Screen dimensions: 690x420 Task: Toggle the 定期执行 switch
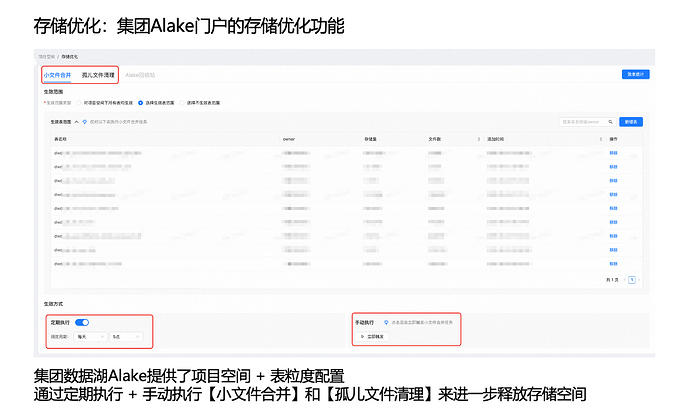(82, 322)
